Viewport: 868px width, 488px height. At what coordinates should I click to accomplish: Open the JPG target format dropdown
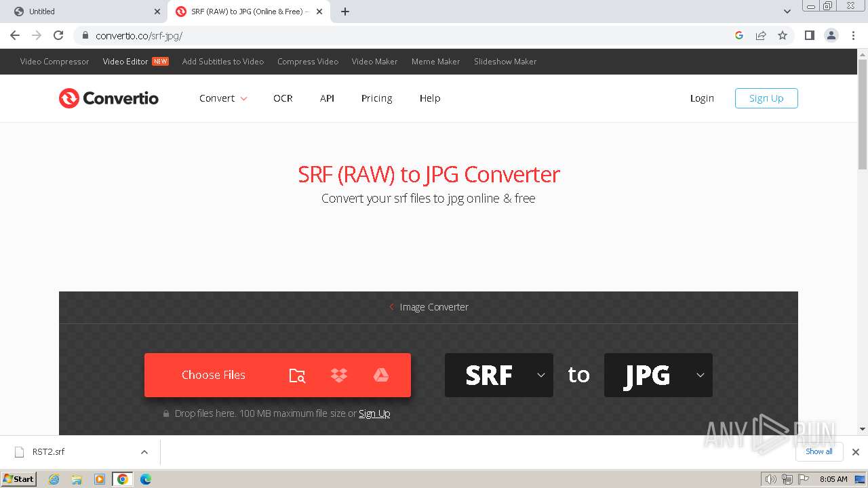pos(658,375)
